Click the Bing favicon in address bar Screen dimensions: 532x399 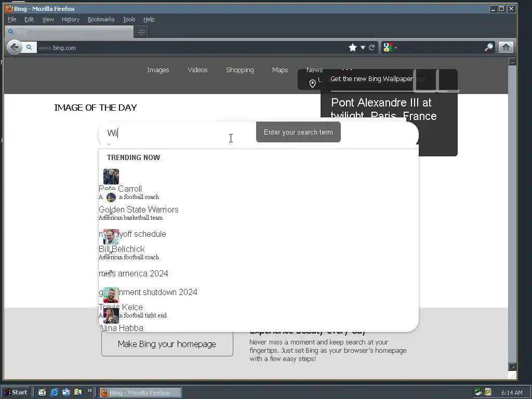(29, 47)
